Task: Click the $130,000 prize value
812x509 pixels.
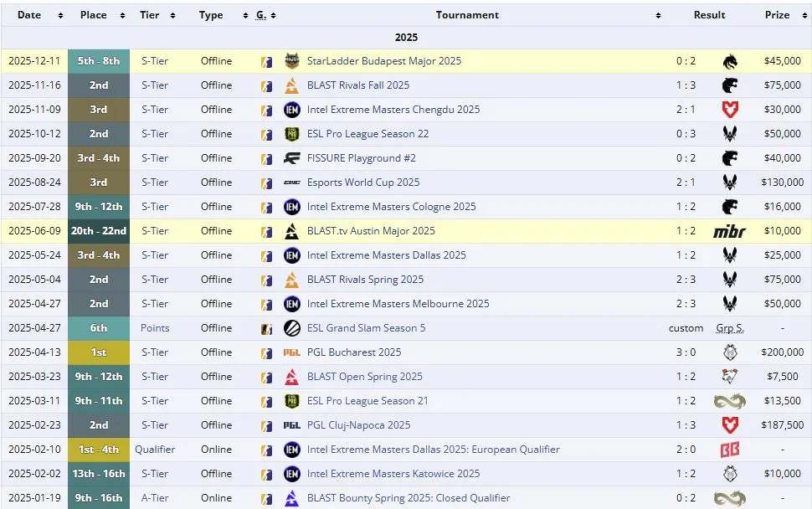Action: 782,183
